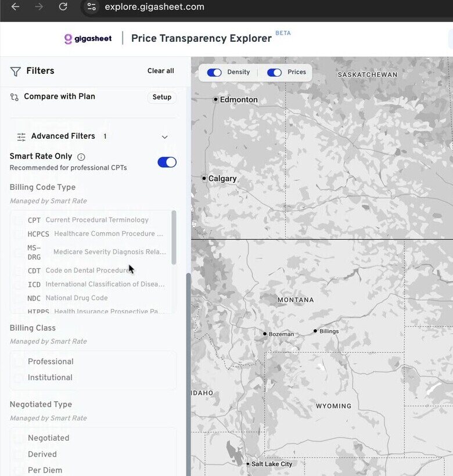Screen dimensions: 453x476
Task: Click the Salt Lake City marker
Action: (248, 464)
